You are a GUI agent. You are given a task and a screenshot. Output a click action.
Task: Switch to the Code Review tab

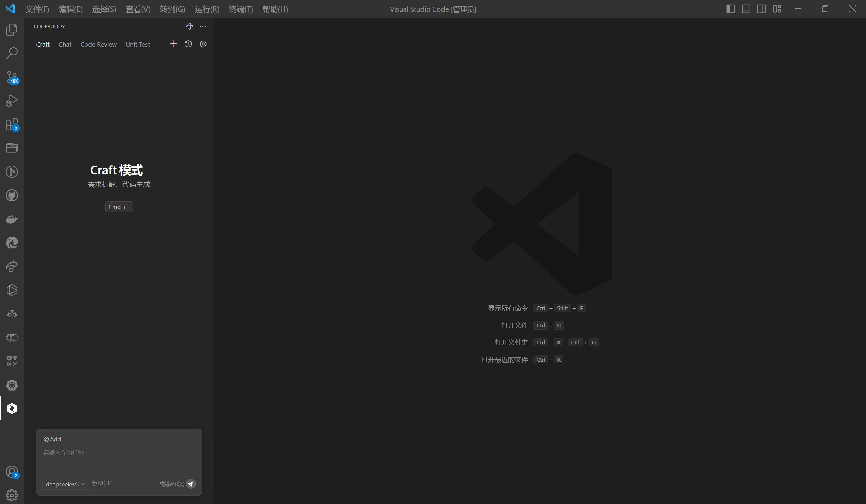(x=98, y=44)
